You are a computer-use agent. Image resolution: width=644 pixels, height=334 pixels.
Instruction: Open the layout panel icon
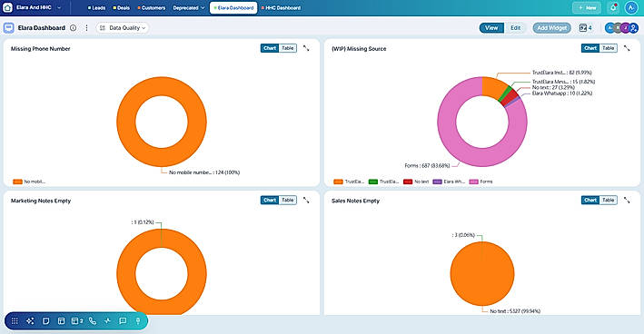click(61, 321)
